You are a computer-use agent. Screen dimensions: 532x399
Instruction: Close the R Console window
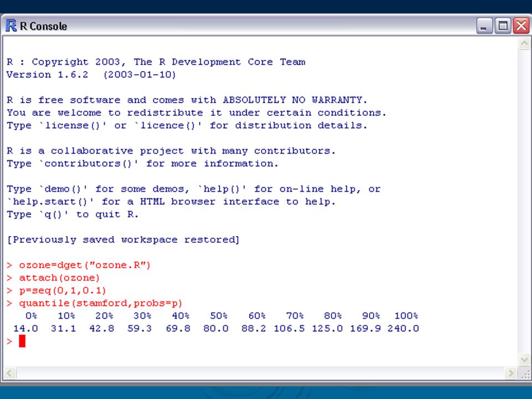point(521,26)
